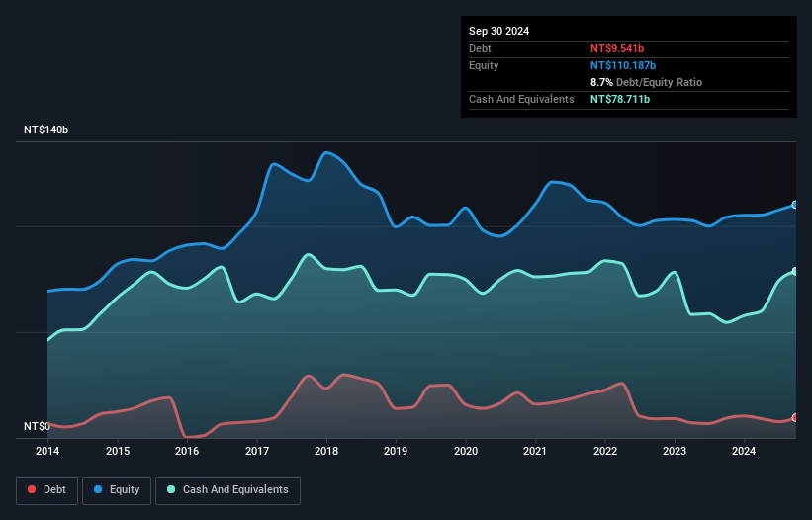
Task: Click the red Debt legend dot
Action: [32, 489]
